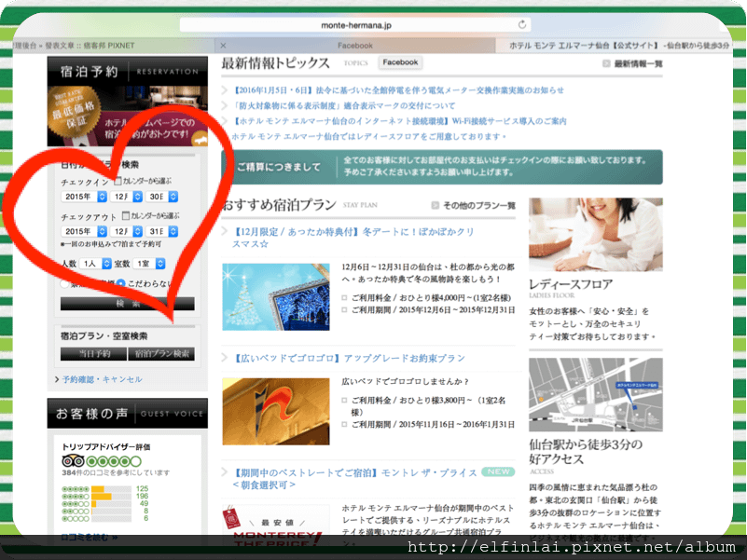Image resolution: width=747 pixels, height=560 pixels.
Task: Click arrow icon beside 2016年1月5日 notice
Action: tap(225, 90)
